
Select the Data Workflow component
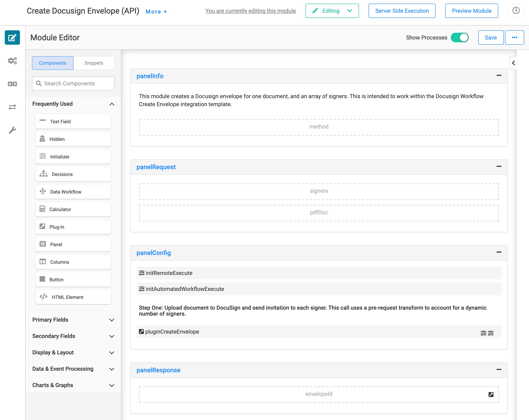[73, 192]
